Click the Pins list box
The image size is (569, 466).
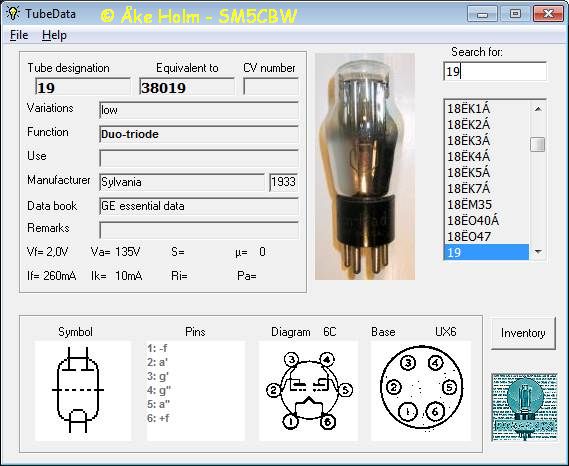tap(196, 391)
